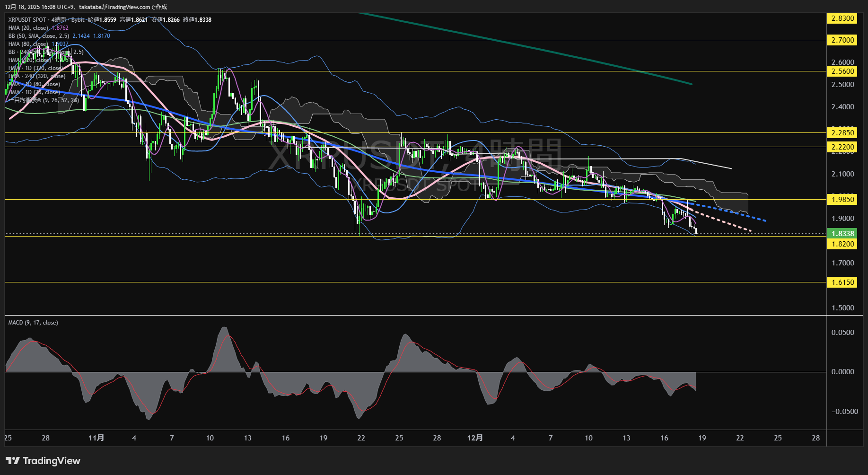Click the yellow 2.8300 price level tag
The height and width of the screenshot is (475, 868).
tap(842, 18)
